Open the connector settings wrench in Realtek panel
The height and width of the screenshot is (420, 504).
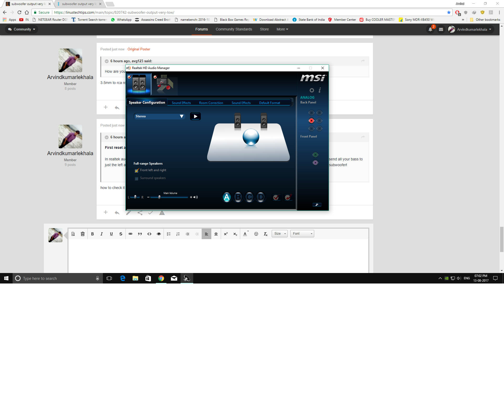pyautogui.click(x=317, y=205)
